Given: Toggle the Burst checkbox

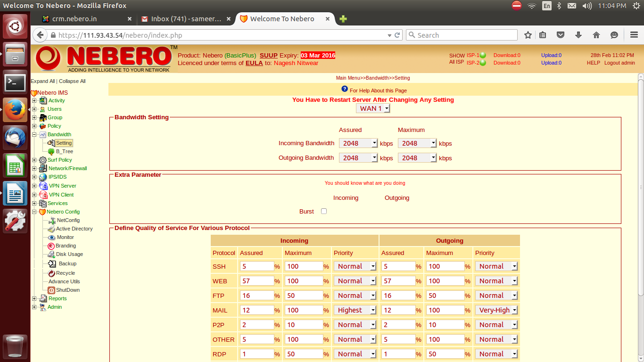Looking at the screenshot, I should point(324,211).
